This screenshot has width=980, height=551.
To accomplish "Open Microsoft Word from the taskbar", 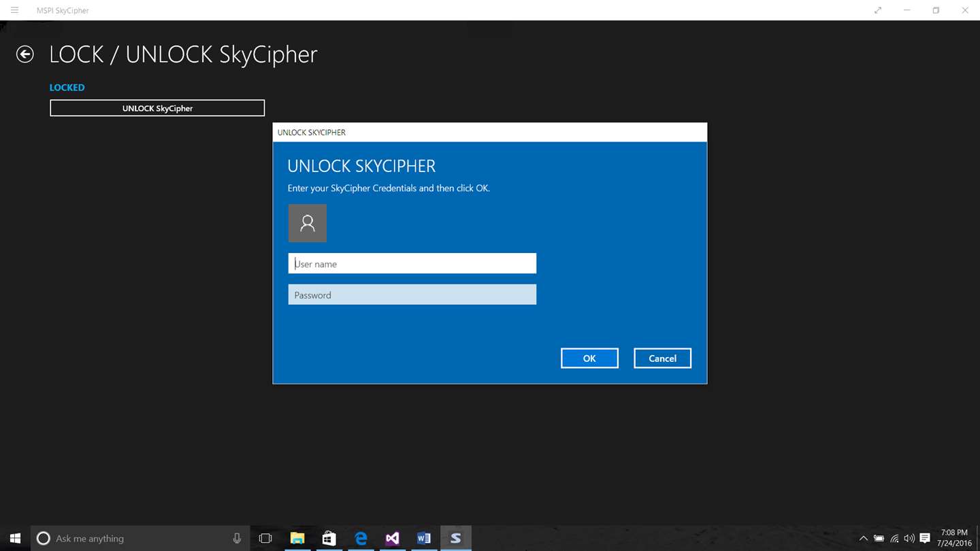I will [x=424, y=538].
